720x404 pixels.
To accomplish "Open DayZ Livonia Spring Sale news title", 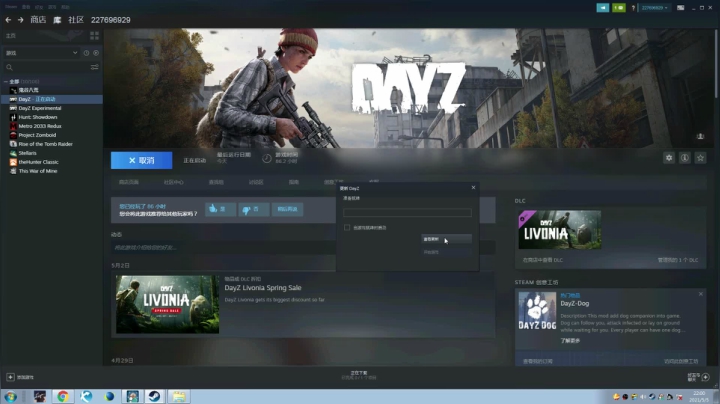I will click(263, 288).
